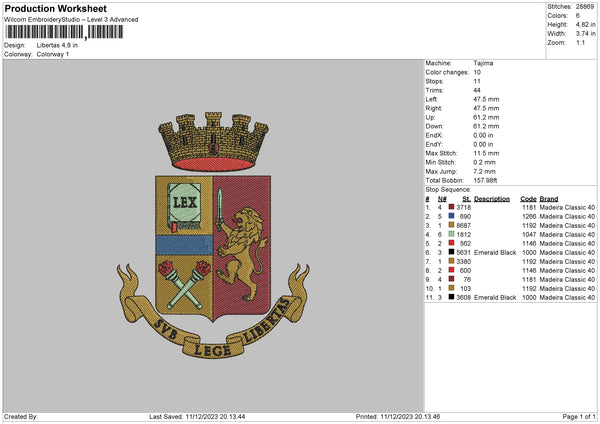Click the 'Code' column header
Viewport: 600px width, 424px height.
point(528,199)
